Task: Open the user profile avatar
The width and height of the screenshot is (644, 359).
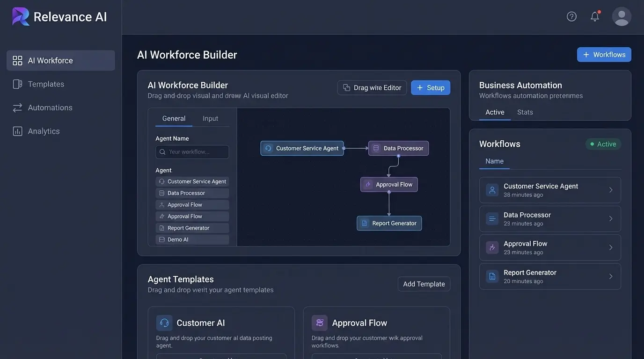Action: (622, 16)
